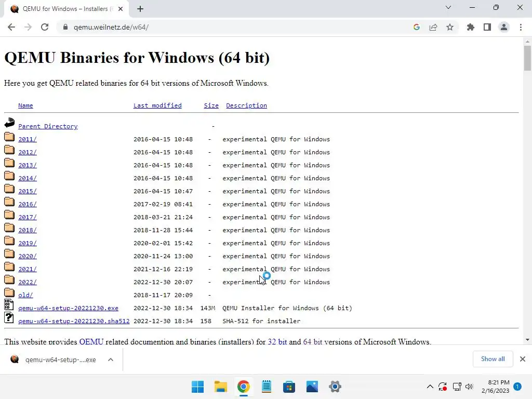
Task: Open the 2015/ folder link
Action: coord(28,191)
